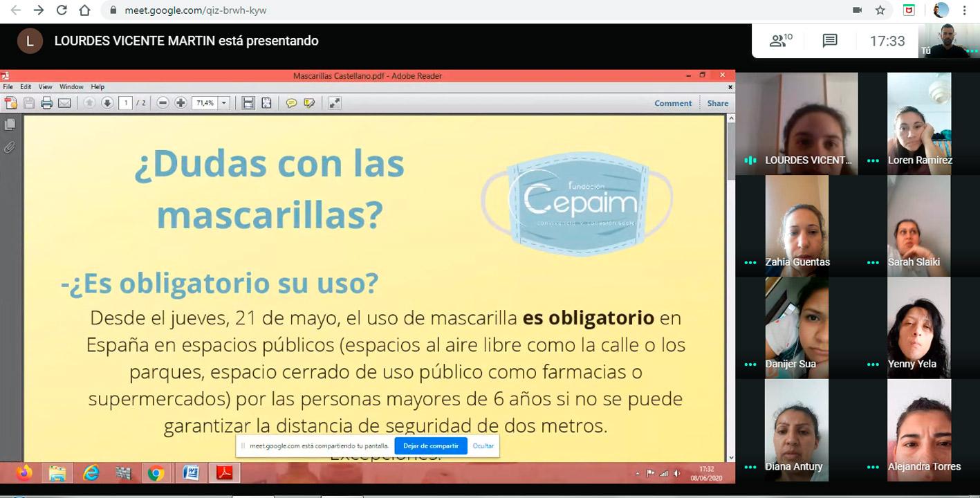The height and width of the screenshot is (498, 980).
Task: Go to next page with down arrow
Action: pyautogui.click(x=107, y=103)
